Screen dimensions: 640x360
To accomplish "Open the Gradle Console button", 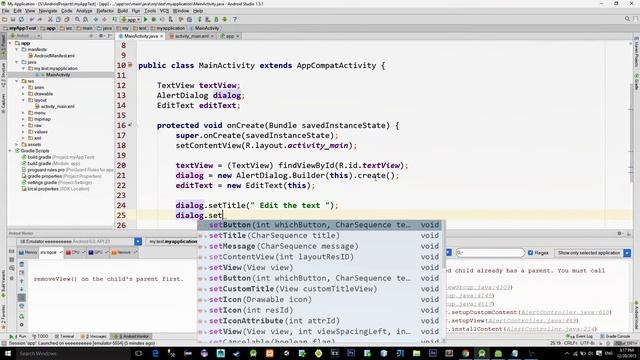I will [616, 336].
